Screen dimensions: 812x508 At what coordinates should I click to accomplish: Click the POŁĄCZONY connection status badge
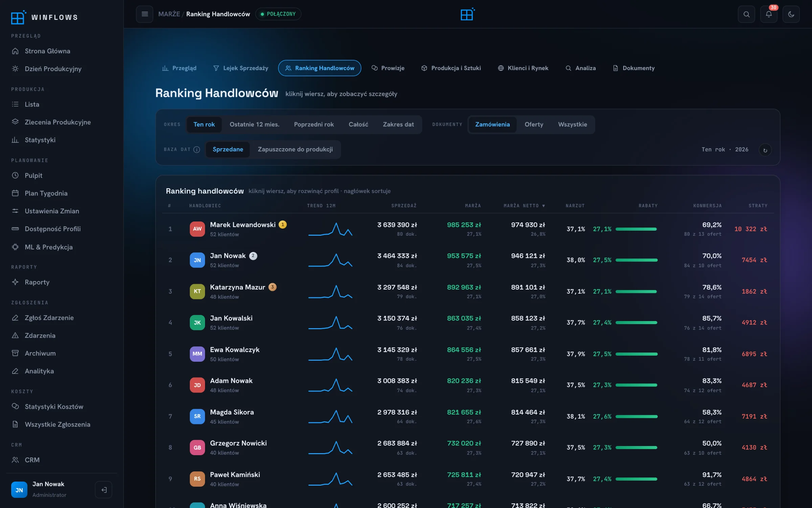pyautogui.click(x=278, y=14)
